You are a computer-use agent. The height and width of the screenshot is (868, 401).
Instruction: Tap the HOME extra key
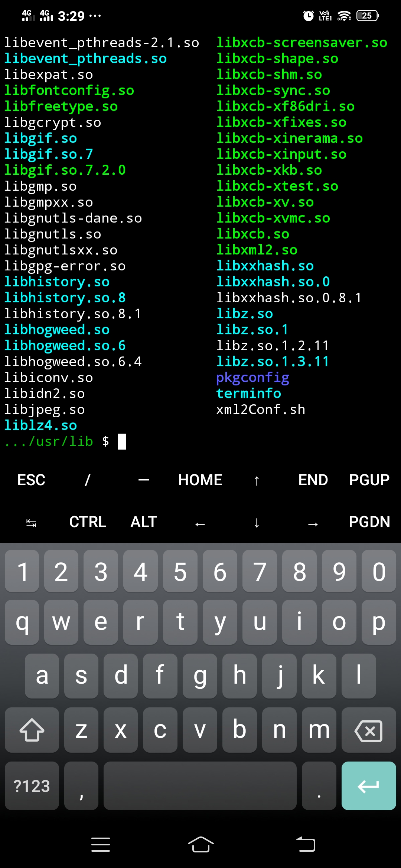[200, 480]
